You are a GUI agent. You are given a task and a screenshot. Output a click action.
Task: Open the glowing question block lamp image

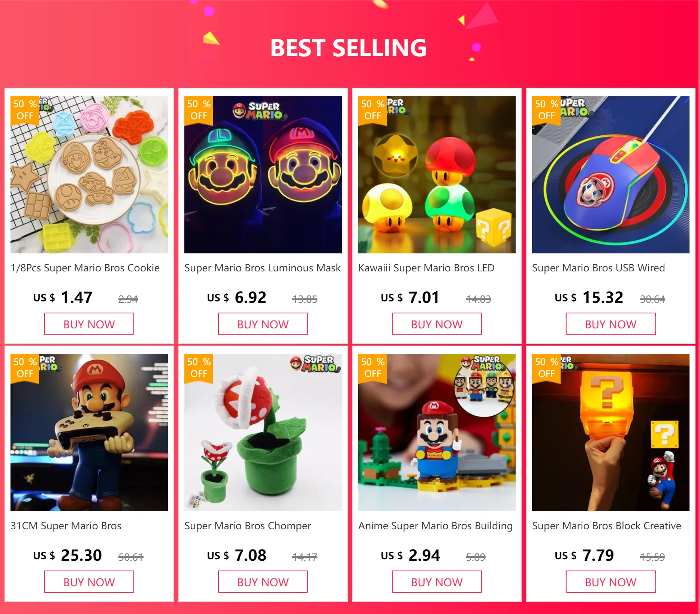(x=611, y=433)
